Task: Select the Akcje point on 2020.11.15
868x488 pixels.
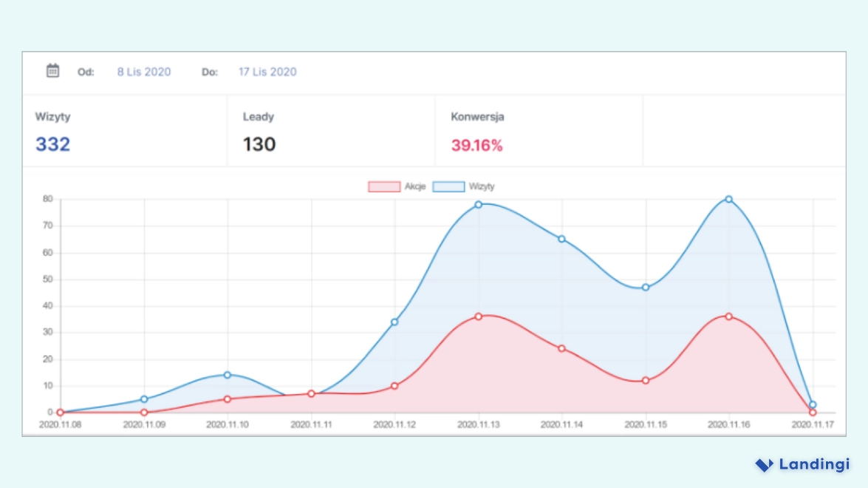Action: [x=645, y=380]
